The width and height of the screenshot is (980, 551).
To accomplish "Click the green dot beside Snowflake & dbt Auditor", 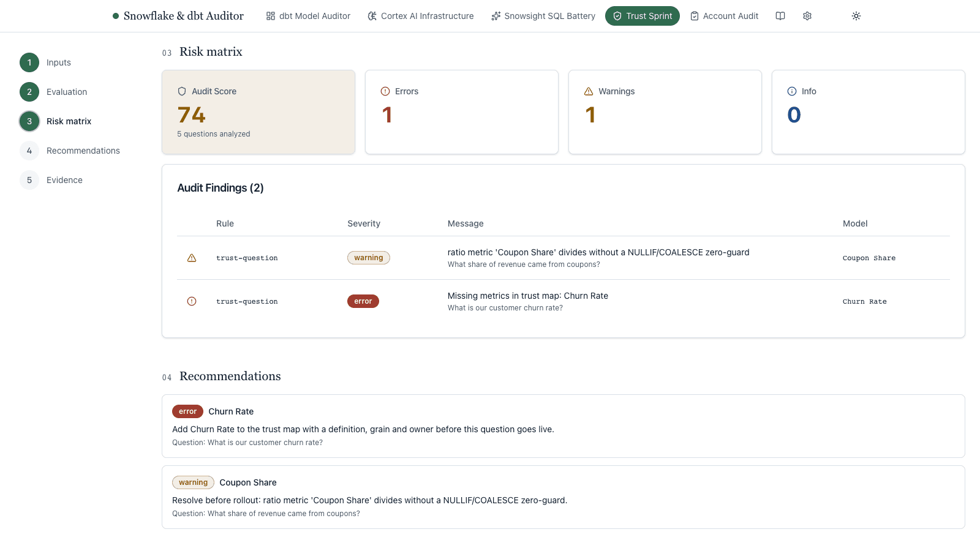I will pyautogui.click(x=116, y=16).
